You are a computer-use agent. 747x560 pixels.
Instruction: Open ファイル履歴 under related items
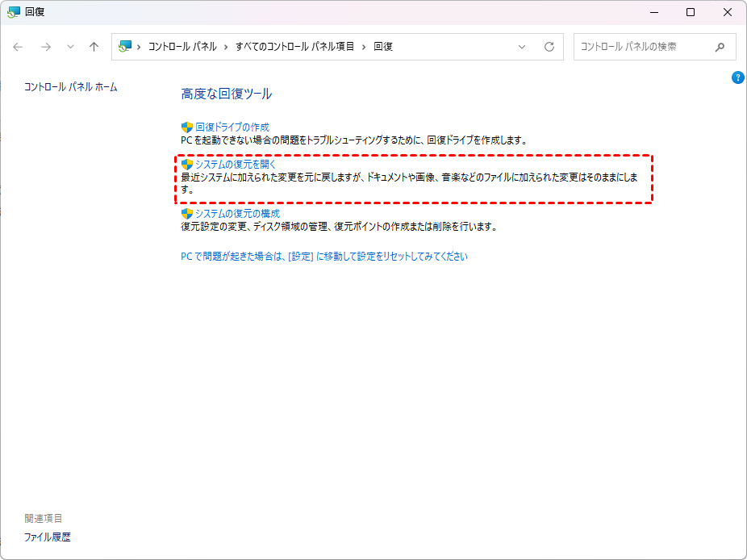pyautogui.click(x=47, y=537)
